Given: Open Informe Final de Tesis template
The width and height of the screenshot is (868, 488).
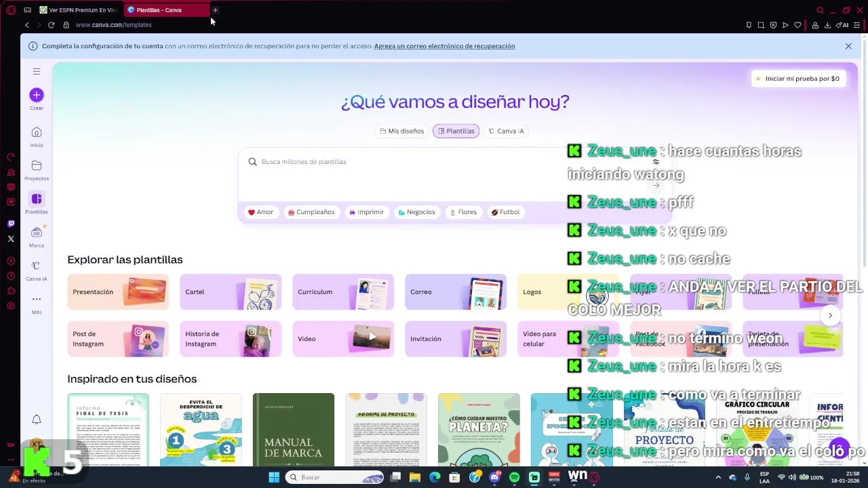Looking at the screenshot, I should point(108,430).
